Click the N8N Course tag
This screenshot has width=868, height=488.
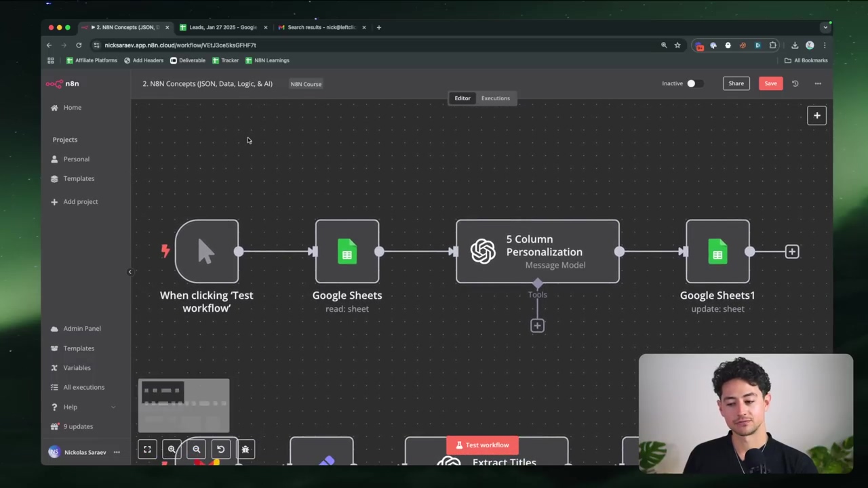coord(306,84)
